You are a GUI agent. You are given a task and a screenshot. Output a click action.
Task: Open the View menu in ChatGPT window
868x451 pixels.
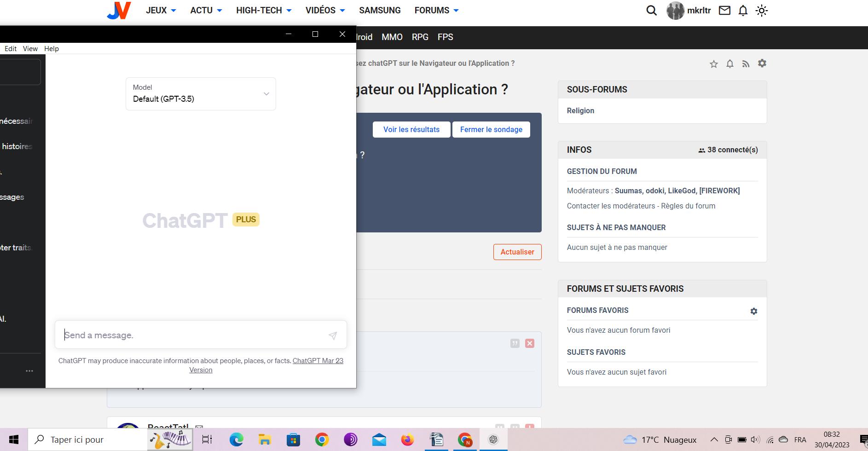click(x=30, y=49)
